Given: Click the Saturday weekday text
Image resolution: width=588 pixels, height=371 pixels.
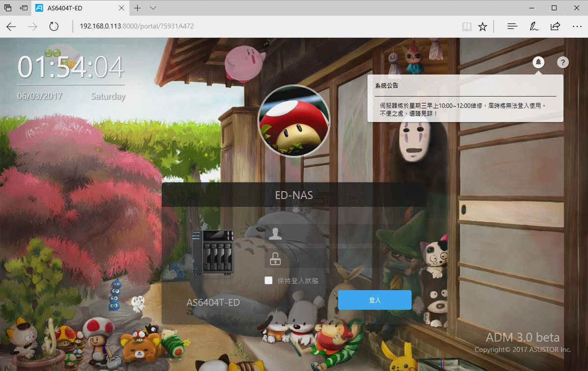Looking at the screenshot, I should coord(108,96).
